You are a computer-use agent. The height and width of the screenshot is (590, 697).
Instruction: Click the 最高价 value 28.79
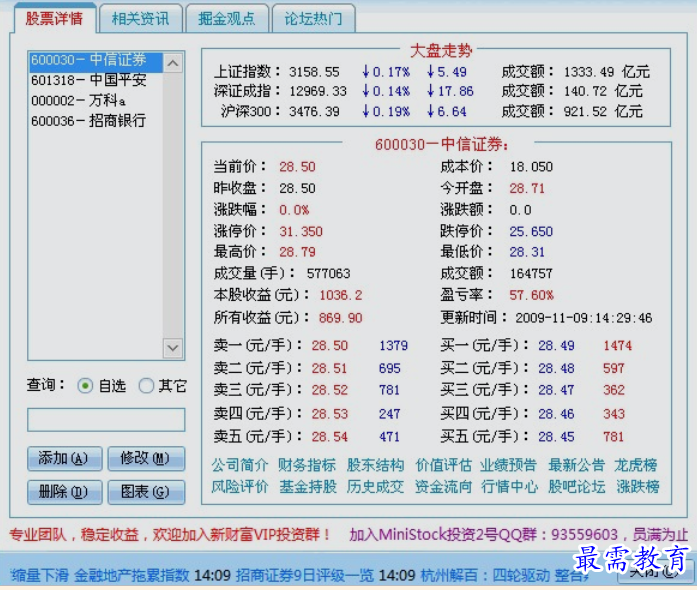297,252
